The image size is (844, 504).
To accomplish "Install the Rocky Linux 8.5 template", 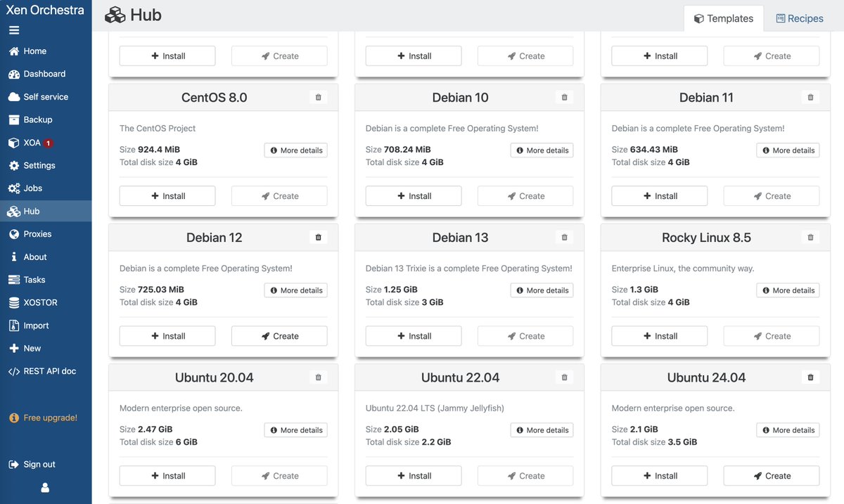I will coord(660,336).
